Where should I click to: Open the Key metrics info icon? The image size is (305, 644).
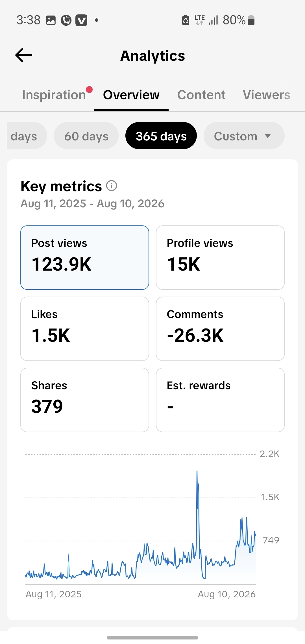pyautogui.click(x=112, y=186)
